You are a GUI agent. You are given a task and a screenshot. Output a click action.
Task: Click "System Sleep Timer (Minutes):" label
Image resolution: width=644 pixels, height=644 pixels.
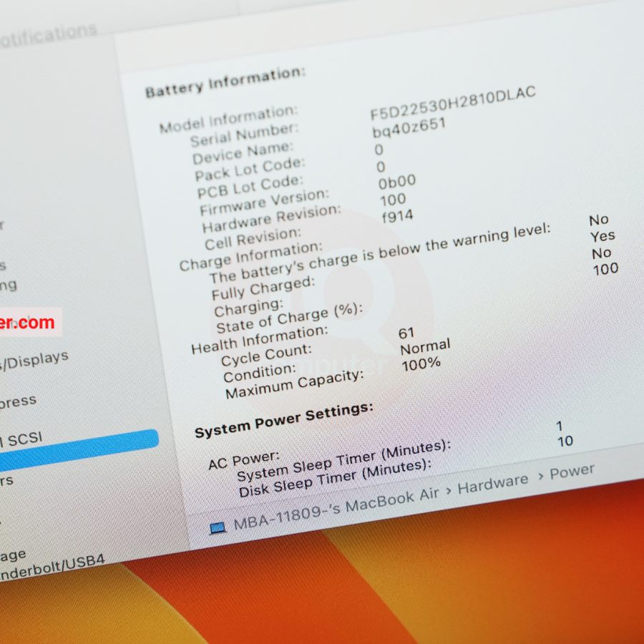pos(344,461)
